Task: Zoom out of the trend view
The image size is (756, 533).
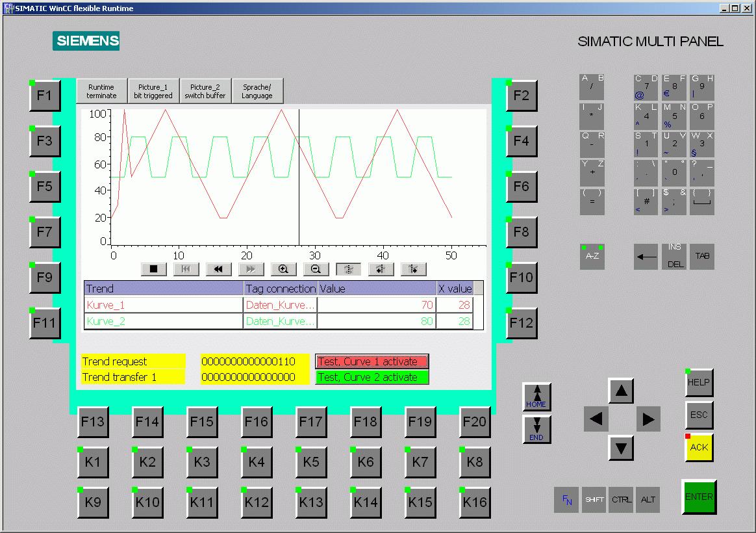Action: (316, 269)
